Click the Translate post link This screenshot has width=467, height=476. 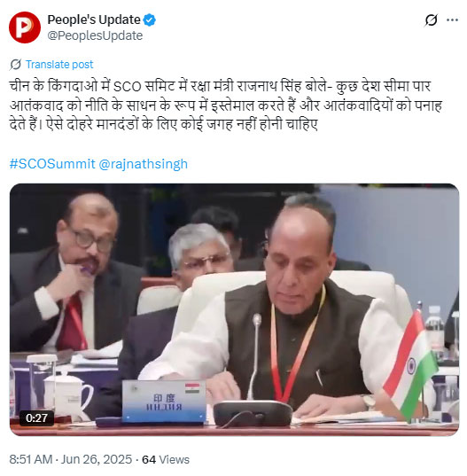(x=59, y=65)
